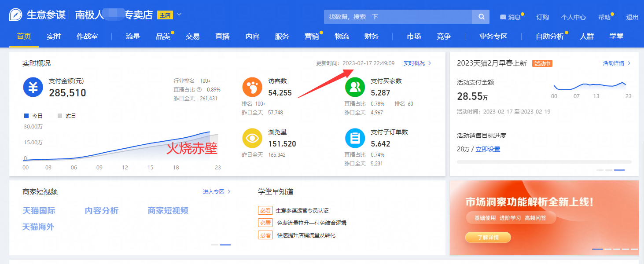Open the 作战室 tab
The image size is (644, 264).
tap(87, 36)
